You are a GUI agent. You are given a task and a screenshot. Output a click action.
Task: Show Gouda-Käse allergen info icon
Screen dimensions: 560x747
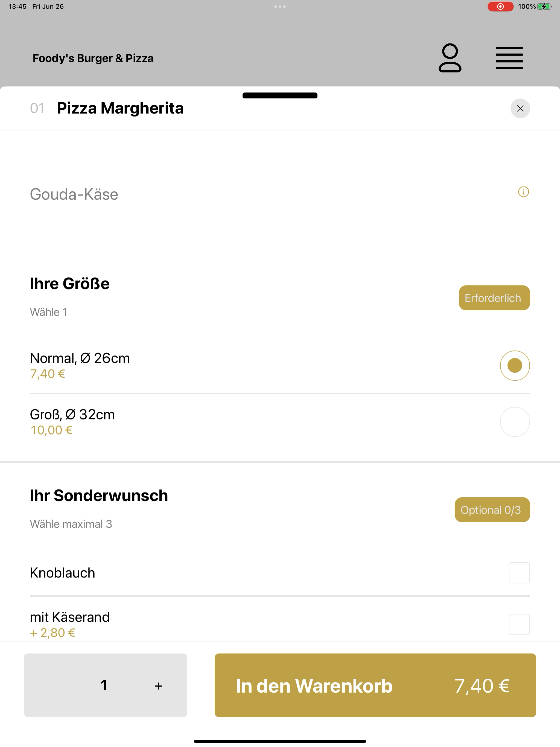pyautogui.click(x=523, y=192)
